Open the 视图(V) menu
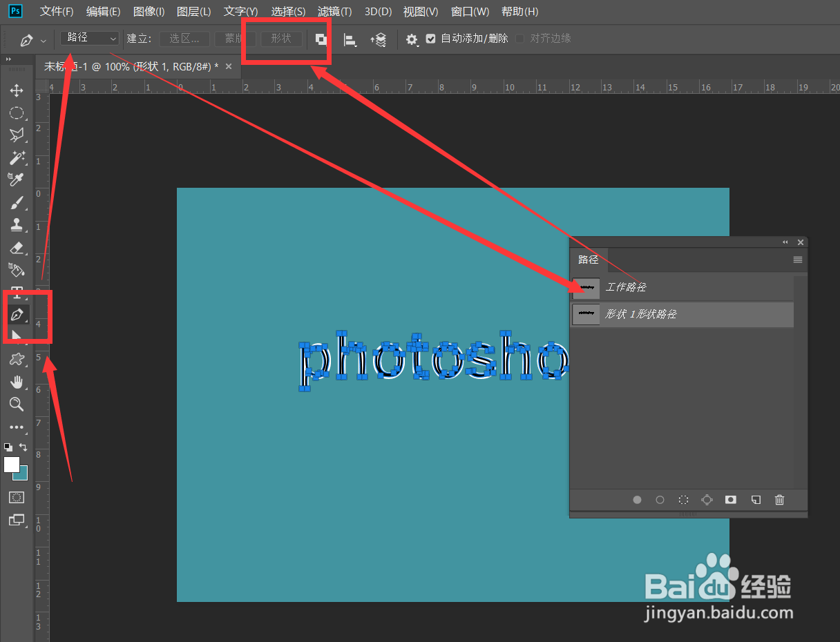 [421, 12]
